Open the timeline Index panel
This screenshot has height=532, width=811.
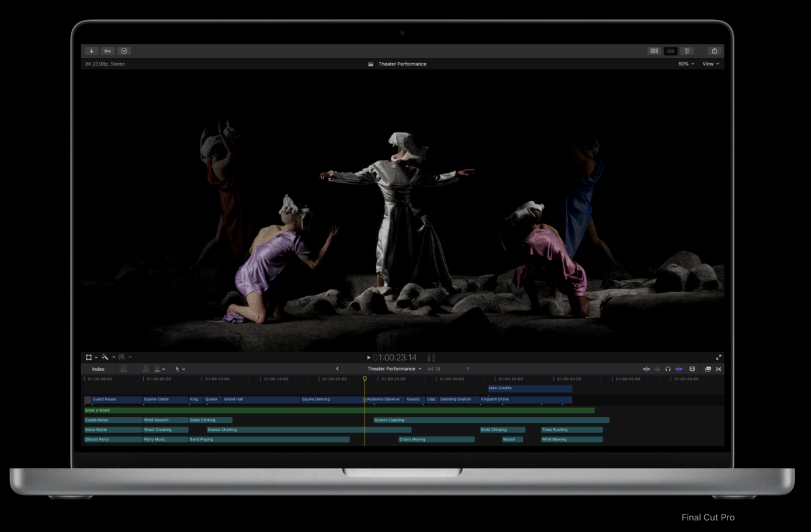(98, 369)
